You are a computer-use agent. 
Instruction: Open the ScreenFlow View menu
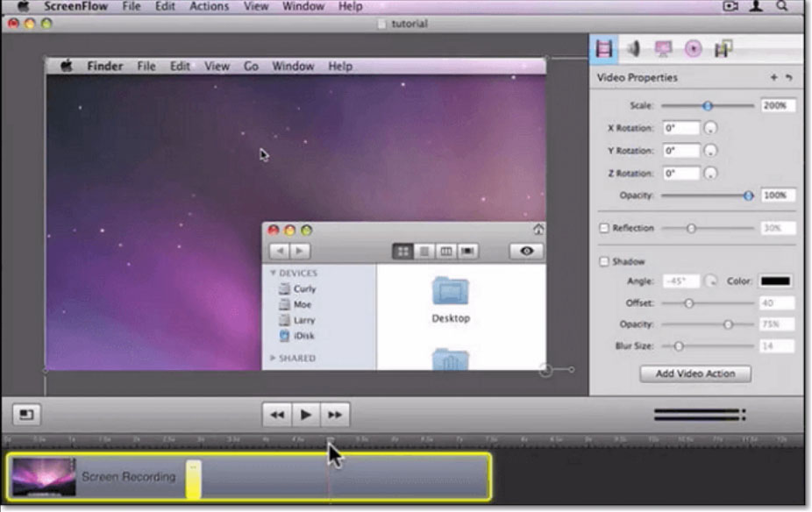tap(256, 6)
